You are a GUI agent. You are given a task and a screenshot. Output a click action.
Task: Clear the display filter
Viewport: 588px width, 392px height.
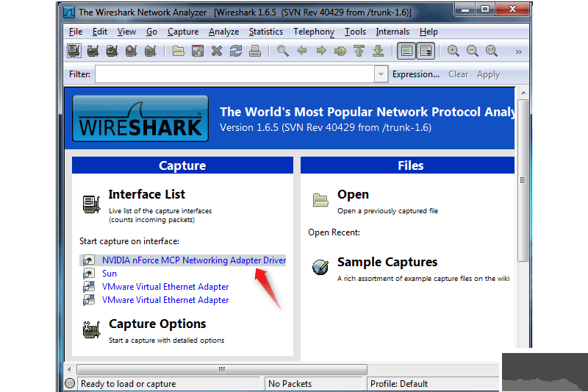[458, 74]
